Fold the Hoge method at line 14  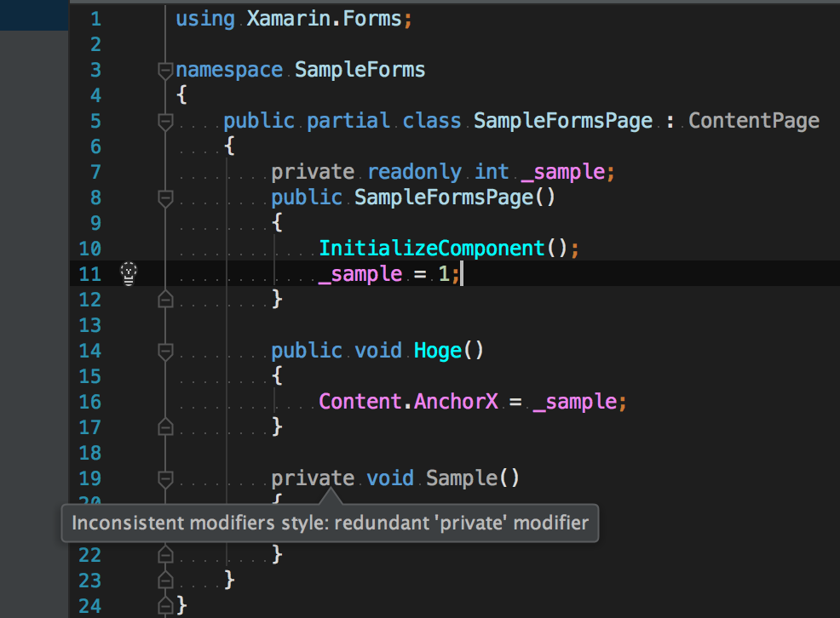click(165, 351)
